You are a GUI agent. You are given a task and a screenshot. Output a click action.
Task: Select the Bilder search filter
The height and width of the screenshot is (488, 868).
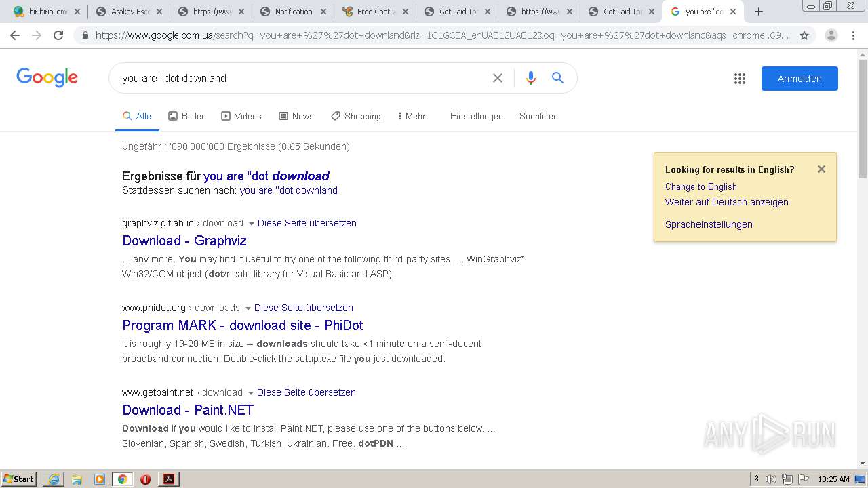point(186,116)
